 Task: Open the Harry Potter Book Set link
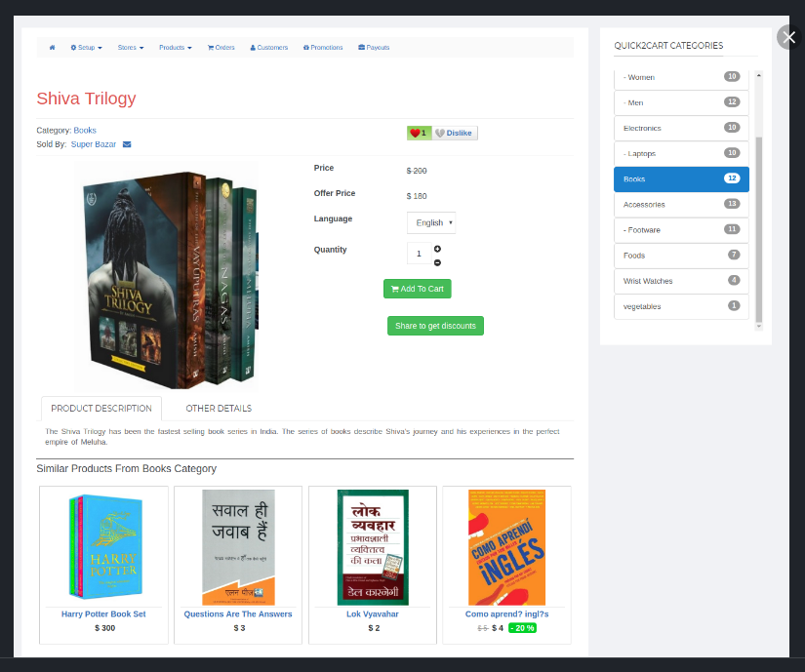tap(103, 614)
